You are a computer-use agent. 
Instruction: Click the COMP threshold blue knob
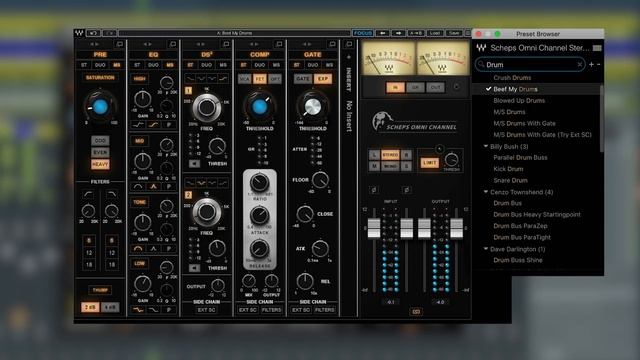point(260,107)
